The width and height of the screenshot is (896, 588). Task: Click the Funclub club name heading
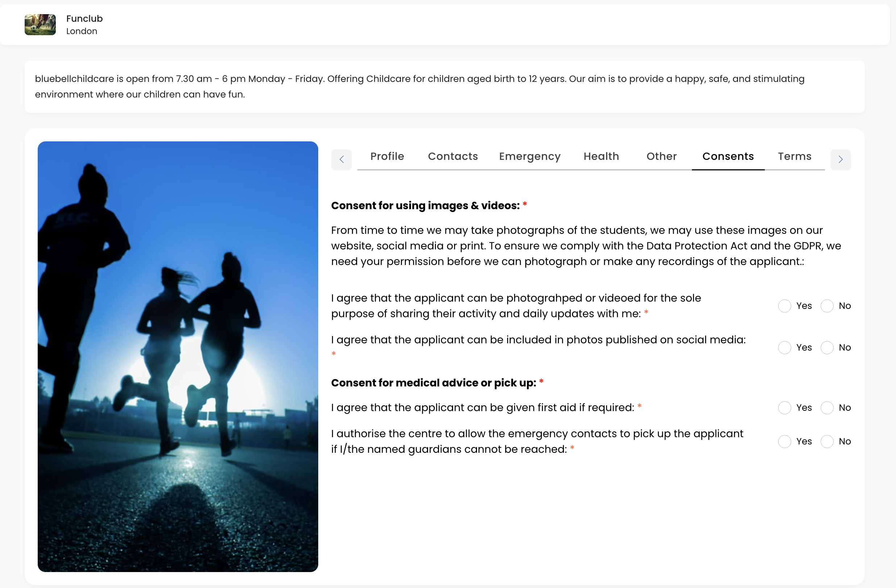pyautogui.click(x=84, y=18)
